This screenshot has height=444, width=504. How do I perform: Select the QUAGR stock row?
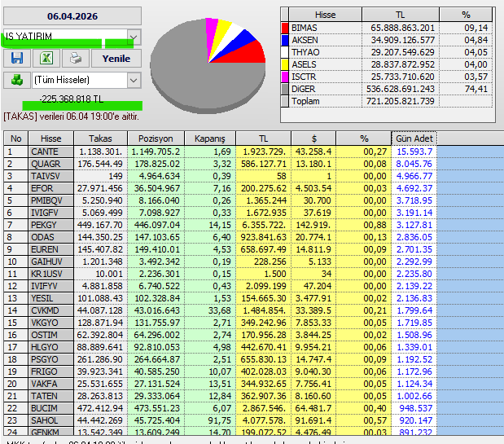(x=220, y=164)
